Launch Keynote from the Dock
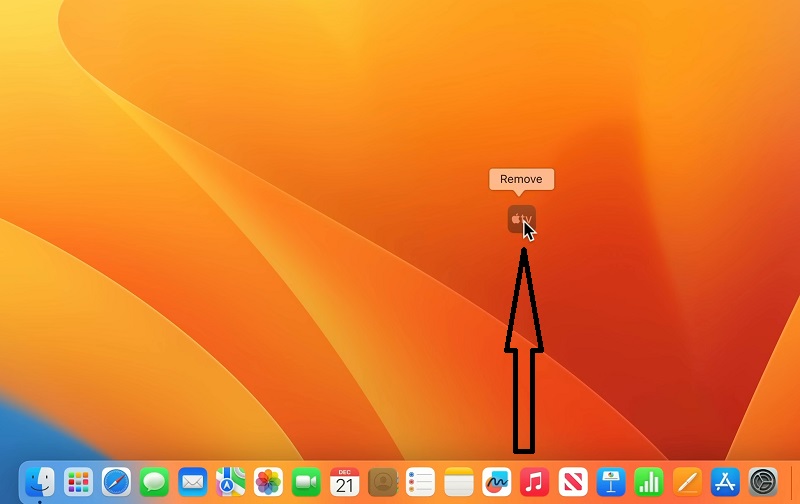 click(610, 482)
